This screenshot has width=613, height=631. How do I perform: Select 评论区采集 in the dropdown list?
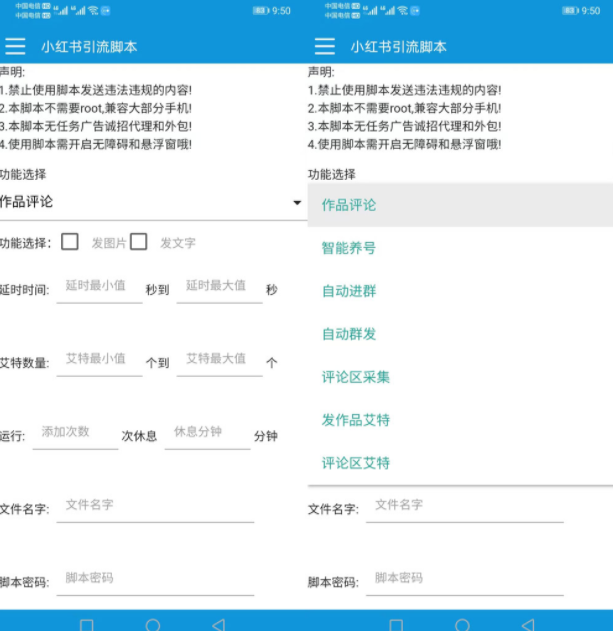(x=460, y=377)
